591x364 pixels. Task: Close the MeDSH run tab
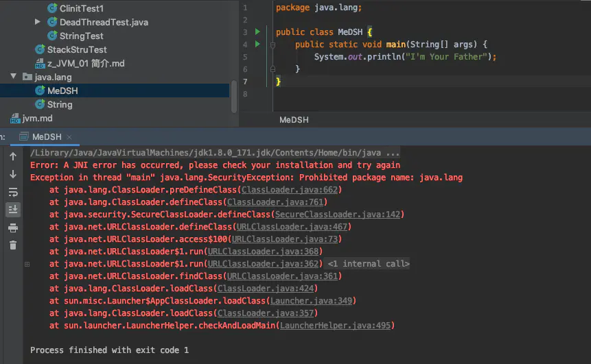pyautogui.click(x=69, y=137)
